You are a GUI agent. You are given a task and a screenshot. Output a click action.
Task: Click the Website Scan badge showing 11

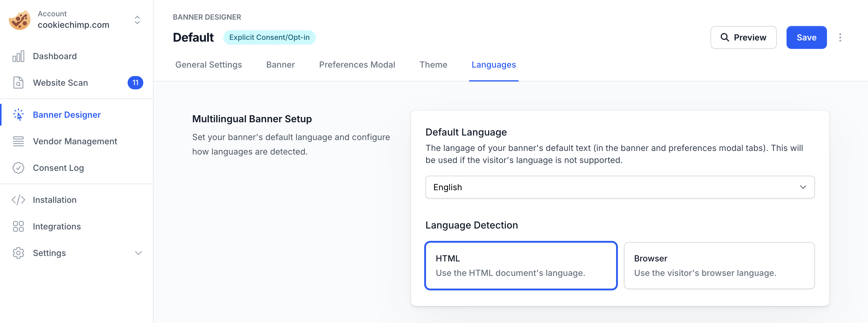tap(135, 83)
